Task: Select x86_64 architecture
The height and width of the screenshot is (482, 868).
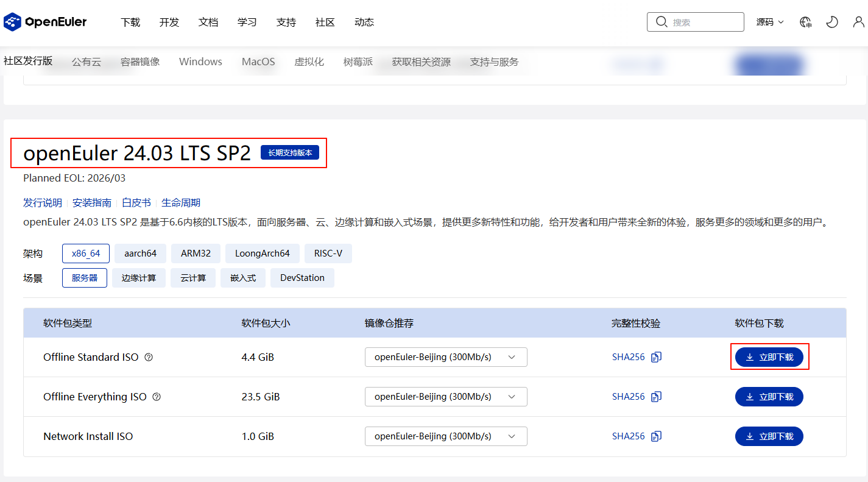Action: tap(86, 253)
